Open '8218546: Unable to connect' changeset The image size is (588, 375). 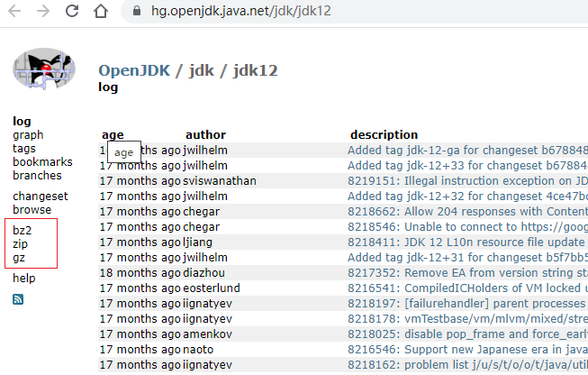467,227
